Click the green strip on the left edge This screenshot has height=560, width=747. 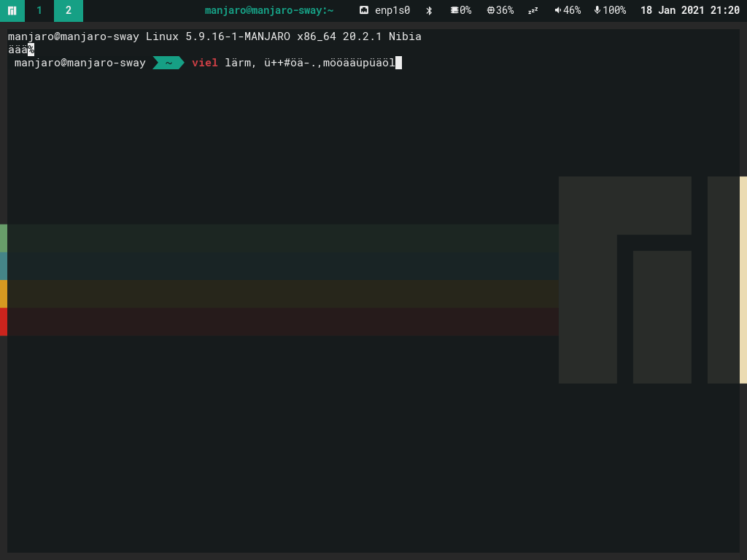coord(3,237)
